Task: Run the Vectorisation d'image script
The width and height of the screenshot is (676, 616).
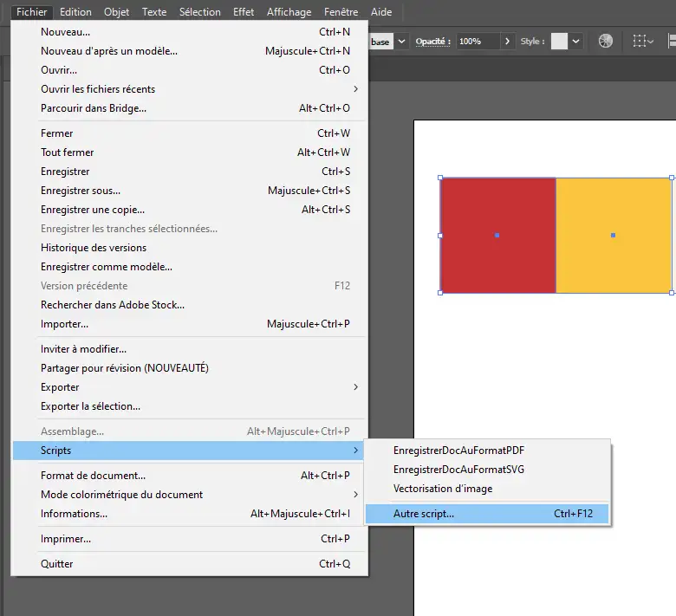Action: point(443,489)
